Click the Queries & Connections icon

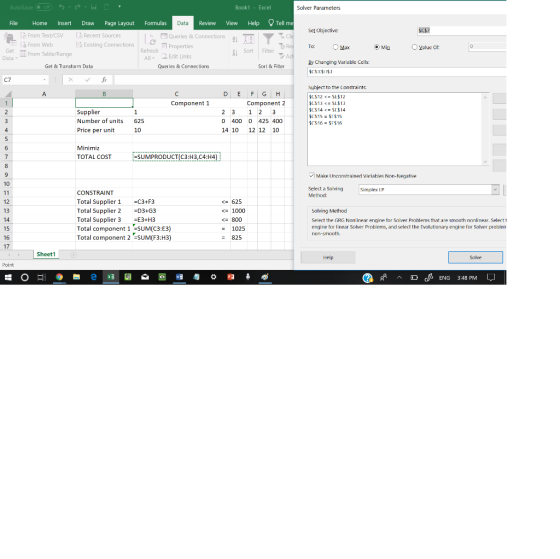[x=164, y=36]
